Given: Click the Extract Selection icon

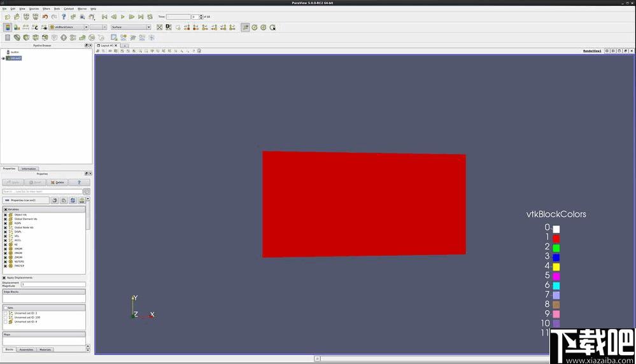Looking at the screenshot, I should tap(115, 38).
